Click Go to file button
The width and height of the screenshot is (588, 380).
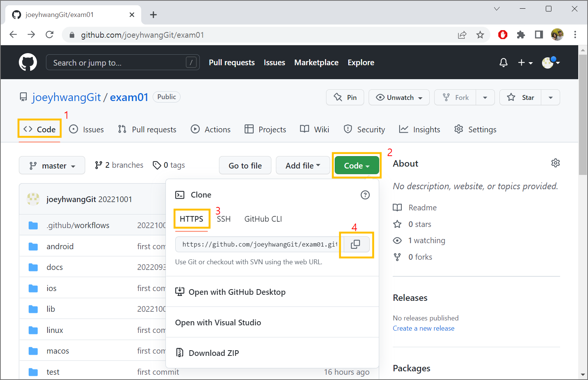245,165
